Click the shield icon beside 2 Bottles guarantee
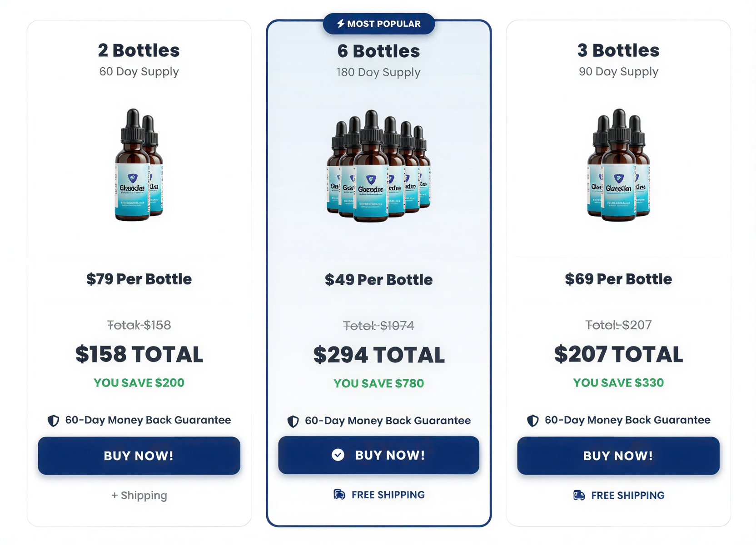The image size is (756, 545). coord(53,421)
